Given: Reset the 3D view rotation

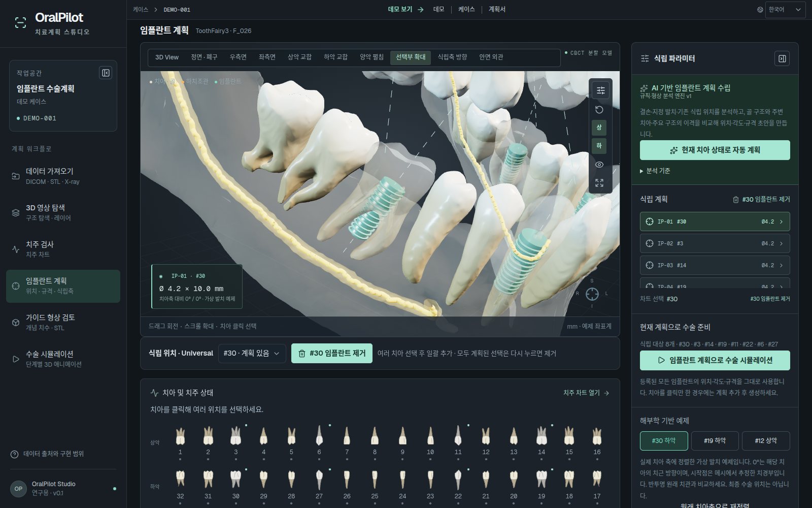Looking at the screenshot, I should (599, 110).
